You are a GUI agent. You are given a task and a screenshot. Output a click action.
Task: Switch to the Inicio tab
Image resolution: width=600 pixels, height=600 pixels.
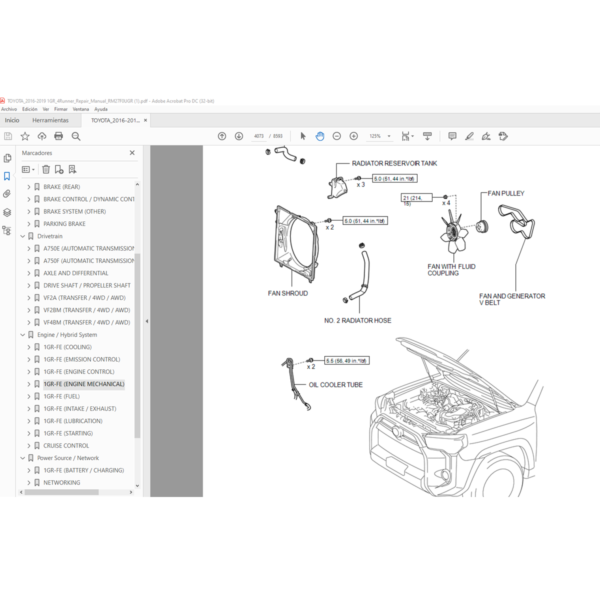point(12,120)
